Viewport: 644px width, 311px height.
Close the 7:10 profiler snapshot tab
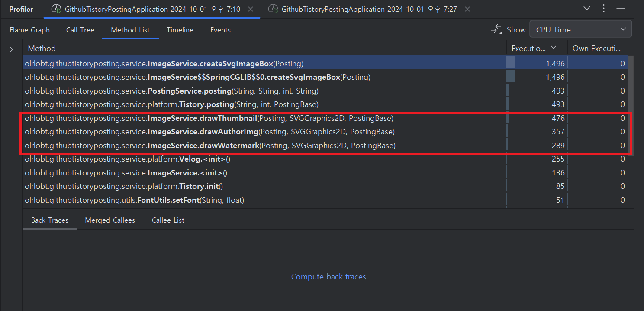click(x=251, y=9)
